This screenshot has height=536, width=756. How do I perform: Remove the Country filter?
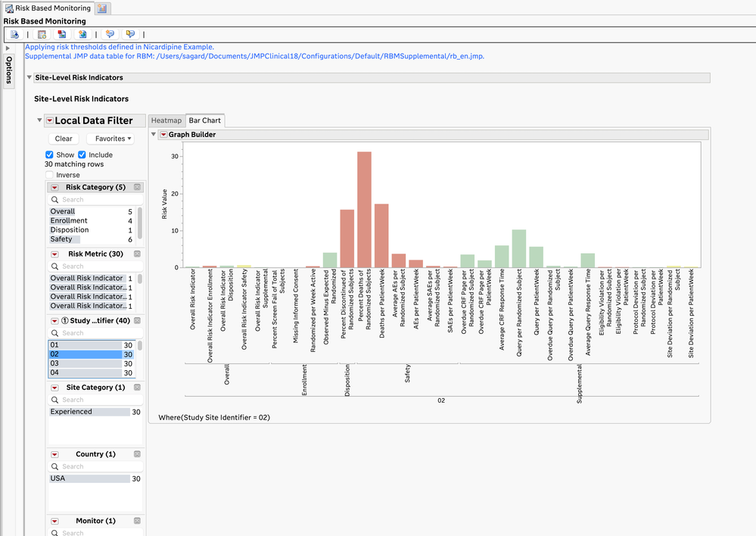tap(138, 454)
